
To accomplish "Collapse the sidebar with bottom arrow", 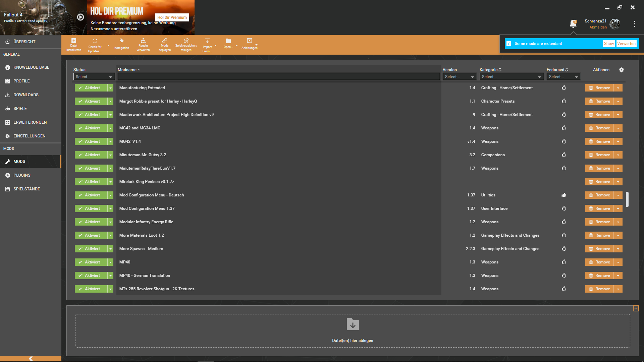I will 31,359.
